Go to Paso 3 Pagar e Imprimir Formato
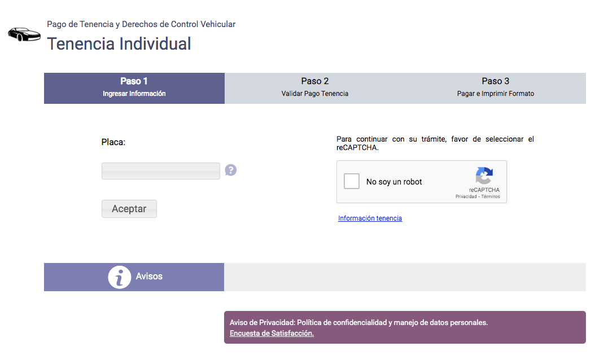This screenshot has height=364, width=604. pos(495,87)
